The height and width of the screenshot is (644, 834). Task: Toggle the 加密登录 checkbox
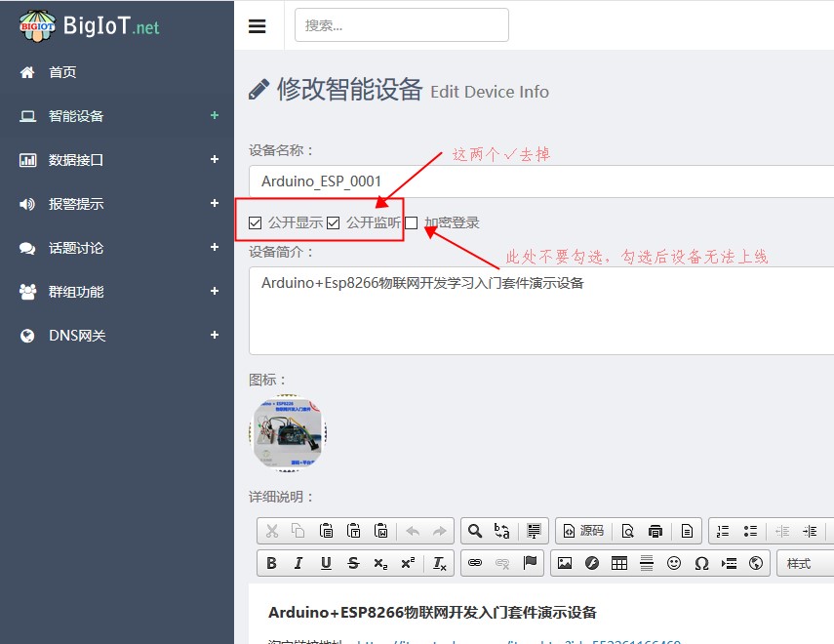[412, 222]
